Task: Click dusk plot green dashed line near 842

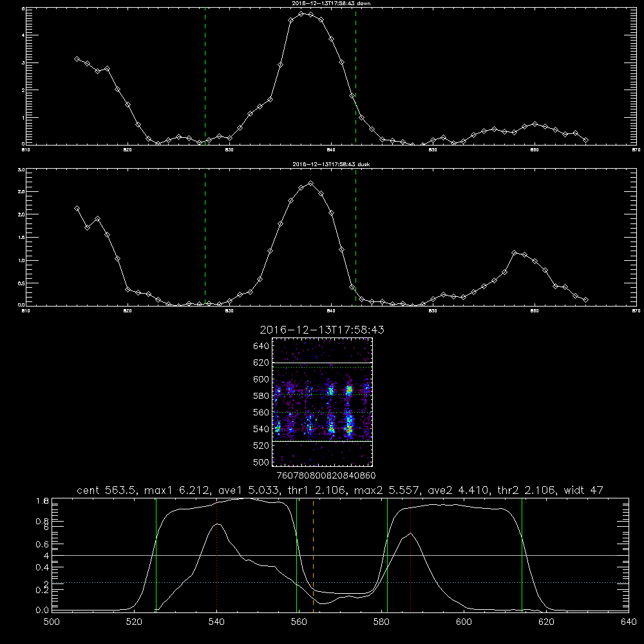Action: click(x=355, y=238)
